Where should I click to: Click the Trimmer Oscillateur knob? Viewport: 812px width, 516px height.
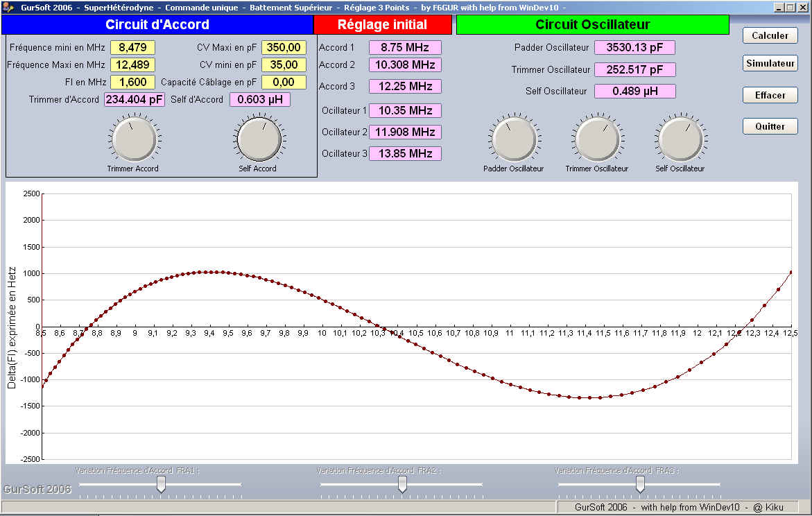pos(597,139)
